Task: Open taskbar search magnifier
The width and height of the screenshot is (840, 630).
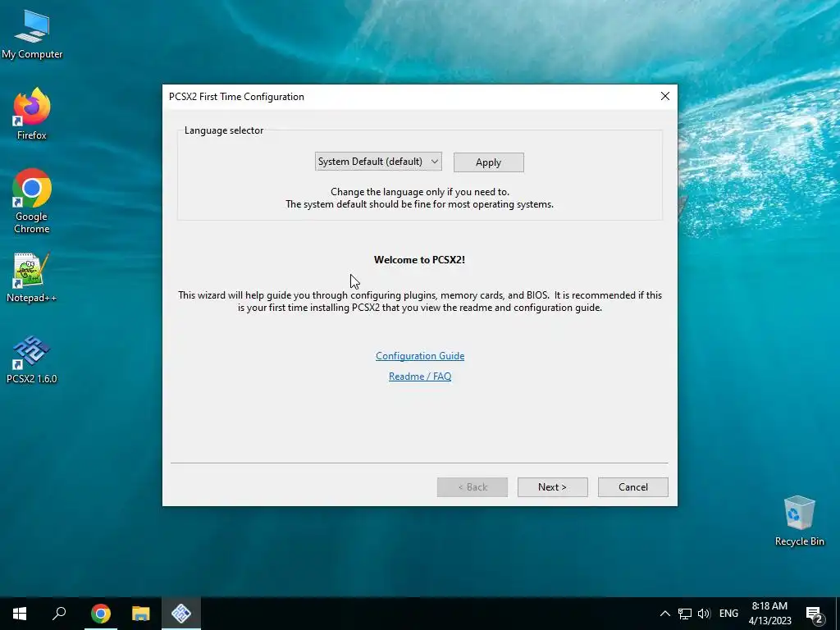Action: click(x=59, y=614)
